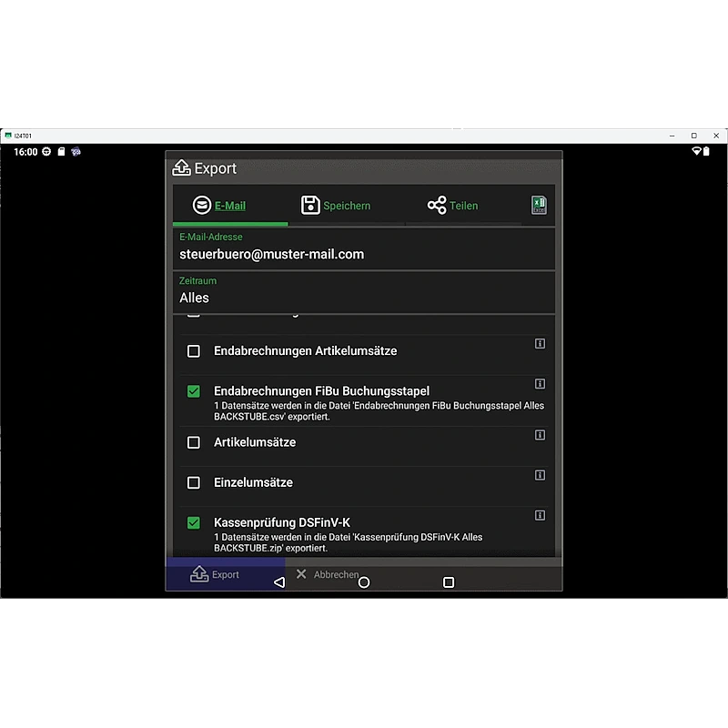Click the battery status icon
728x728 pixels.
click(706, 151)
